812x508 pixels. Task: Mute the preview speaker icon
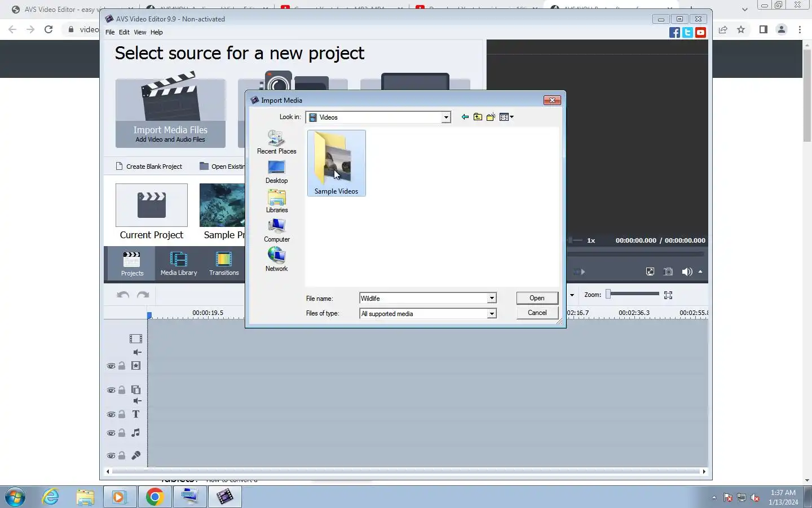tap(686, 271)
